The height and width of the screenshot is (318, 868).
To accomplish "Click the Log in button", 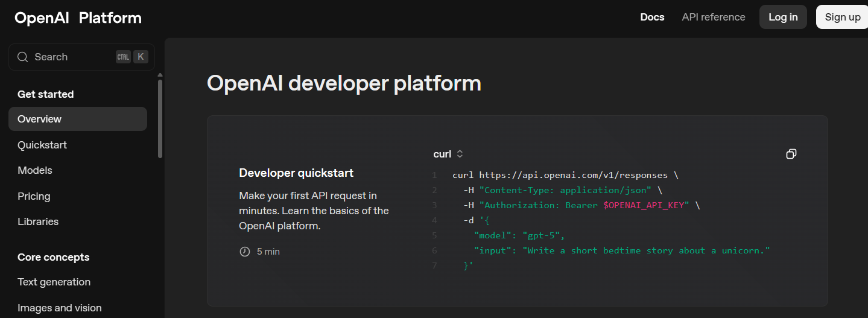I will tap(783, 17).
